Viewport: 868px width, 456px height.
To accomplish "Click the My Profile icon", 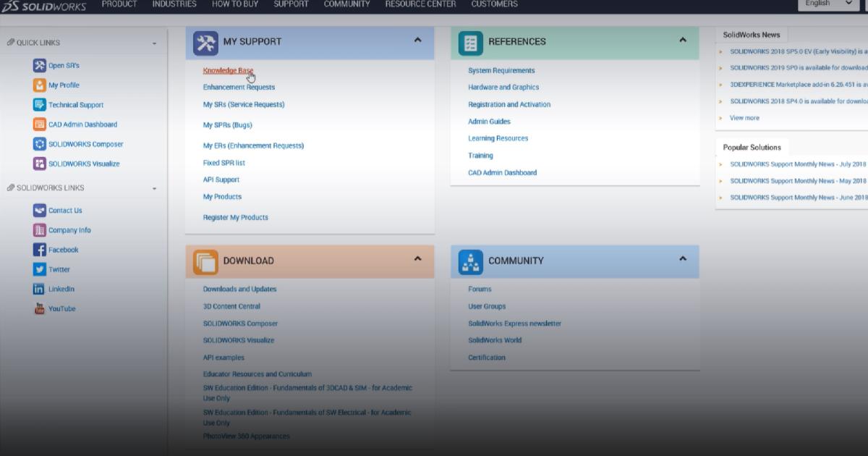I will click(x=39, y=85).
